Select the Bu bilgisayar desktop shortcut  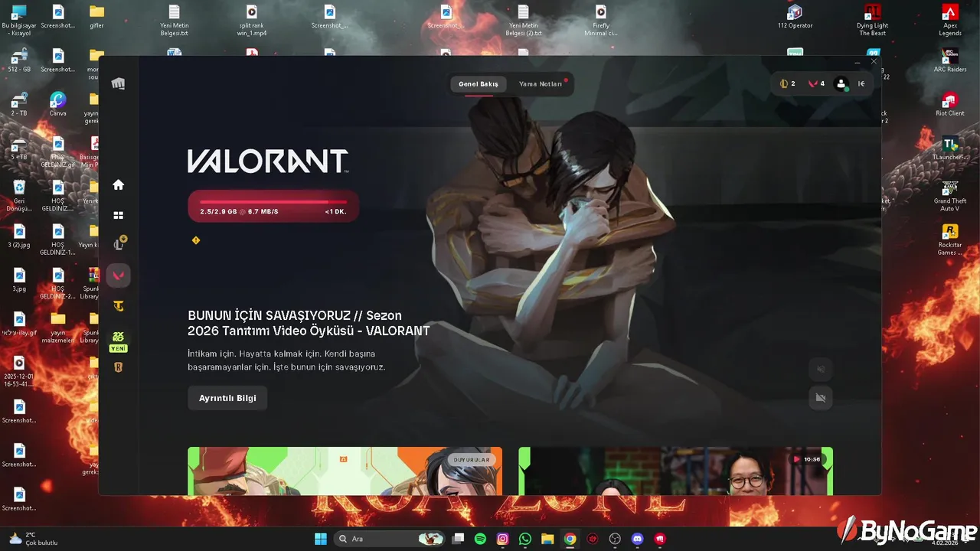pos(19,21)
